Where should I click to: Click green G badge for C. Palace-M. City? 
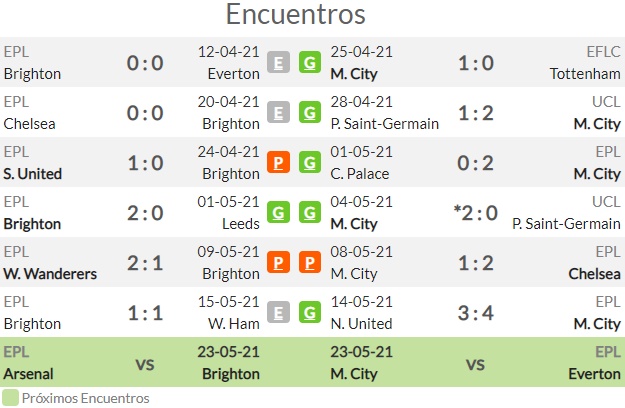tap(310, 163)
